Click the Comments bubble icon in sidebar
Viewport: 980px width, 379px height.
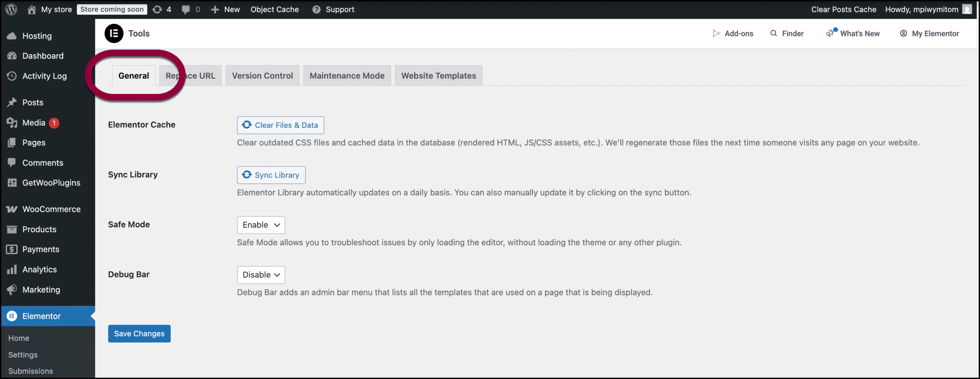pos(12,162)
